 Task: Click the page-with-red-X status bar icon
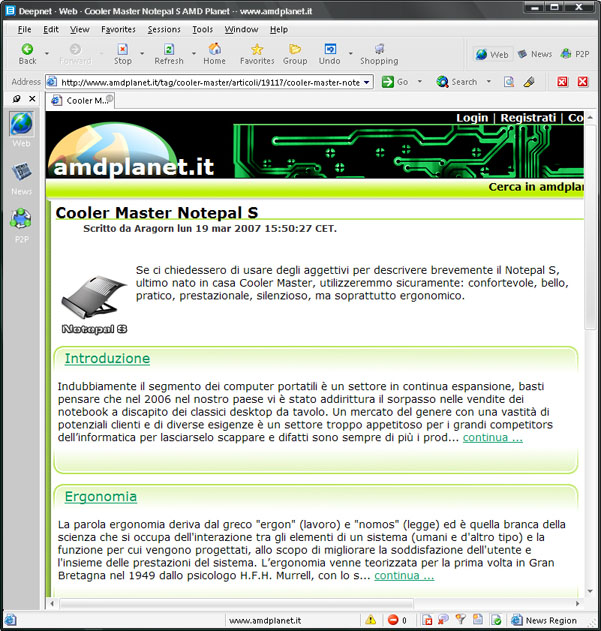pyautogui.click(x=427, y=620)
